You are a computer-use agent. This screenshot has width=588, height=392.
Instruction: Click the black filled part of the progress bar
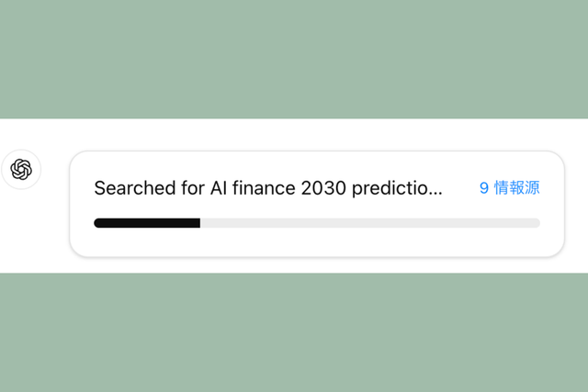(147, 222)
